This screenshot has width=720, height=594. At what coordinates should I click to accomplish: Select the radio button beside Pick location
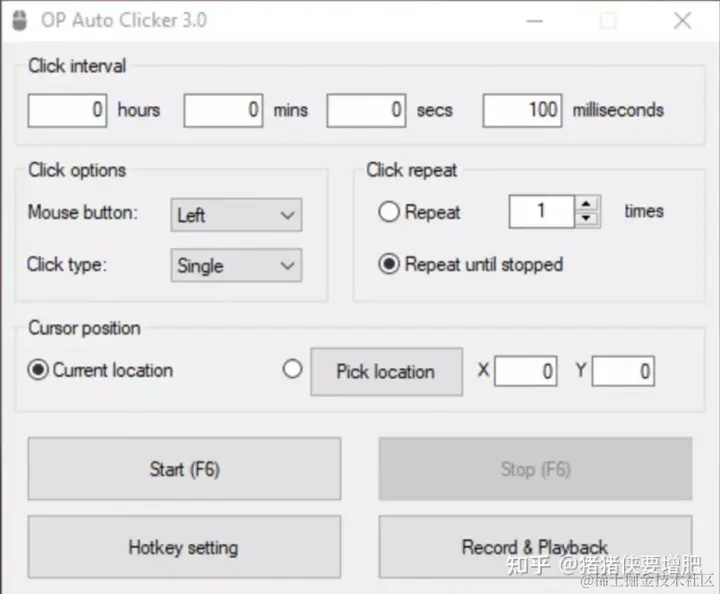tap(292, 369)
